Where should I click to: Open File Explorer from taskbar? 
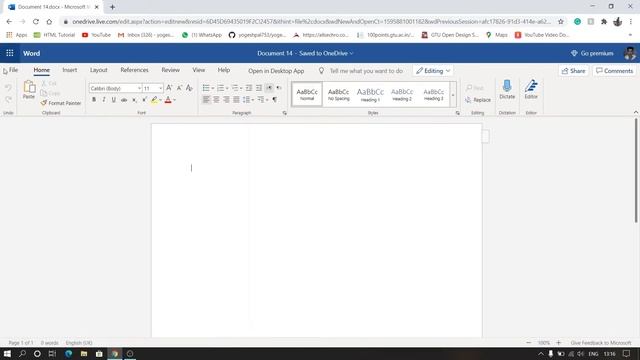click(x=84, y=353)
